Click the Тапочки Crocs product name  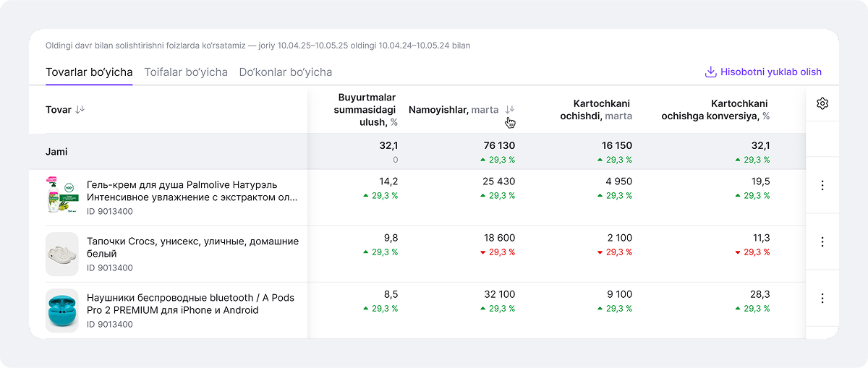[x=192, y=247]
